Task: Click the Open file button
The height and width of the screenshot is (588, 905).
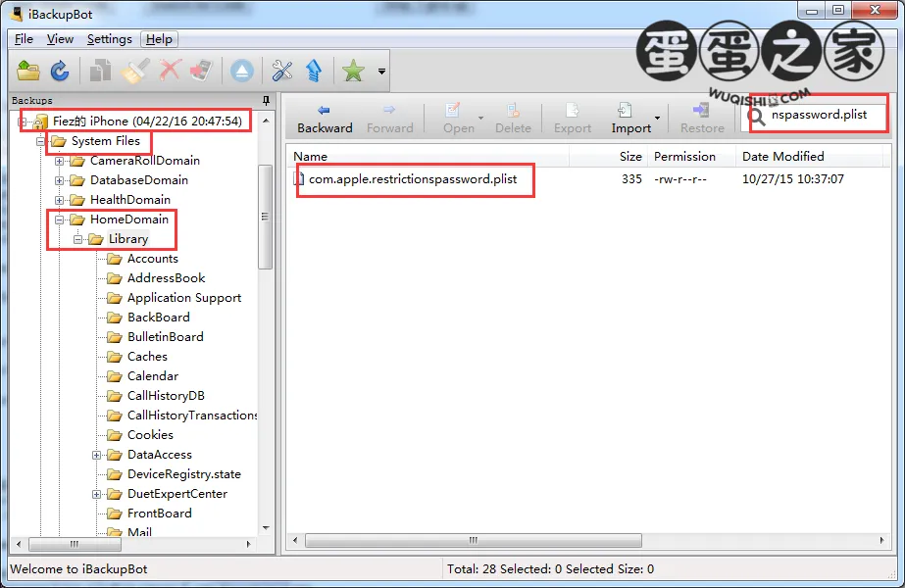Action: [x=458, y=120]
